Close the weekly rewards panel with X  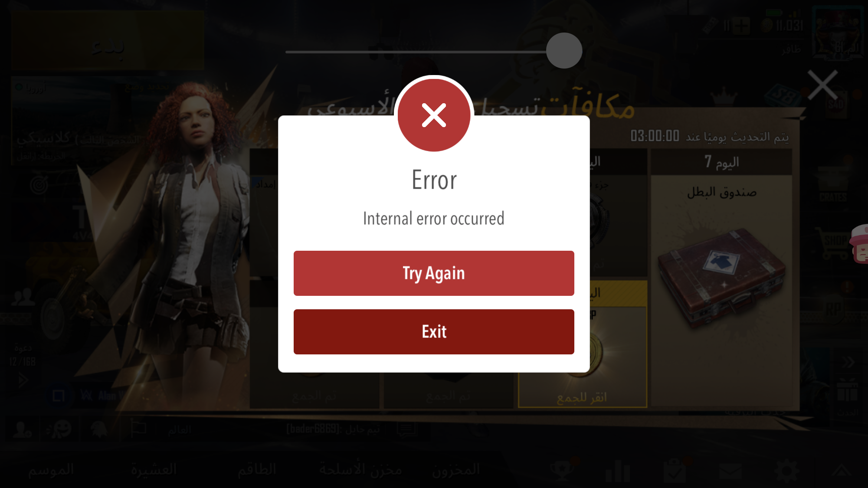coord(822,85)
